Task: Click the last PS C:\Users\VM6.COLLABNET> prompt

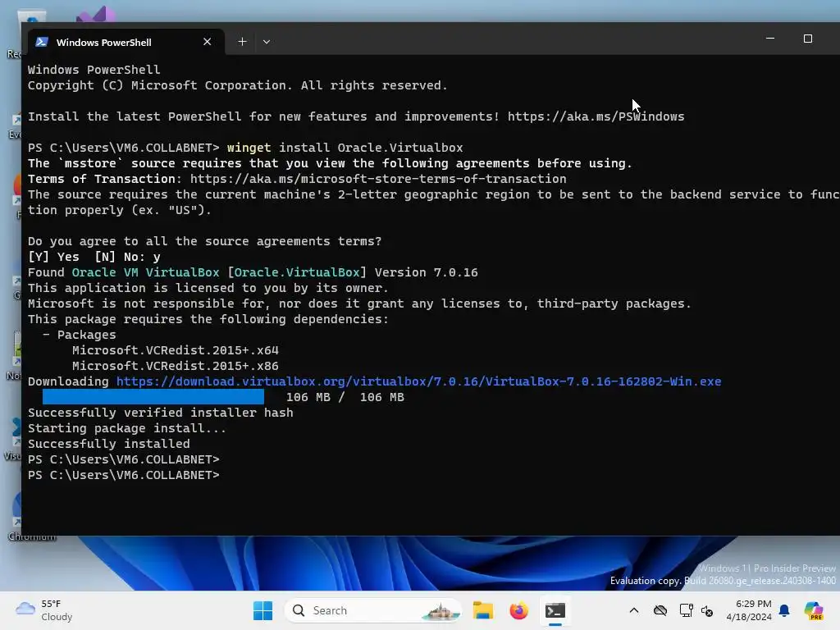Action: pos(124,475)
